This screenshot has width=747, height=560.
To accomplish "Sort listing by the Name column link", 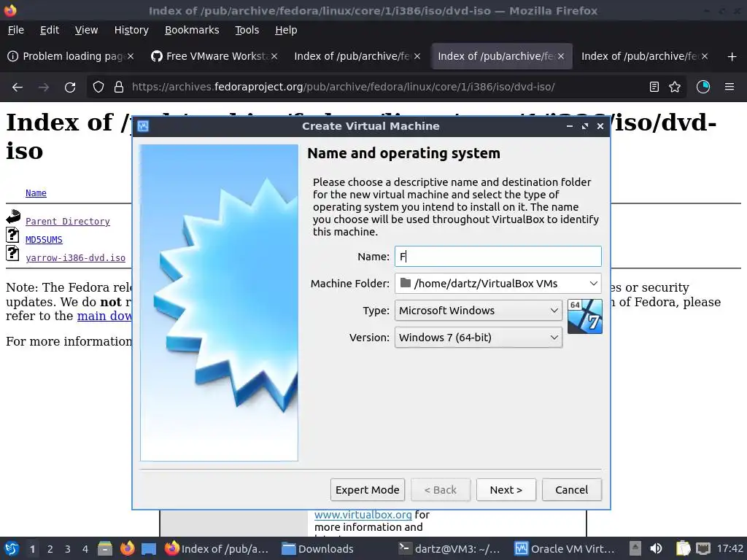I will point(36,192).
